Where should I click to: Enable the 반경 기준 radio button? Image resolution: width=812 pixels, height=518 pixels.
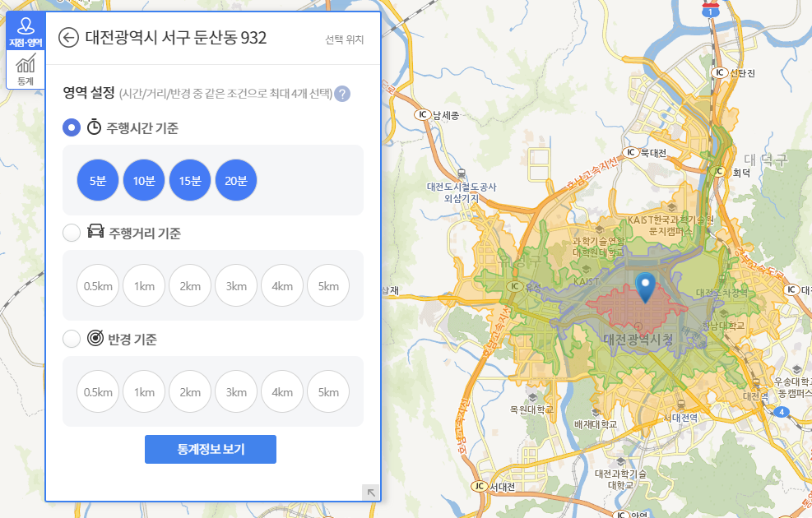71,338
